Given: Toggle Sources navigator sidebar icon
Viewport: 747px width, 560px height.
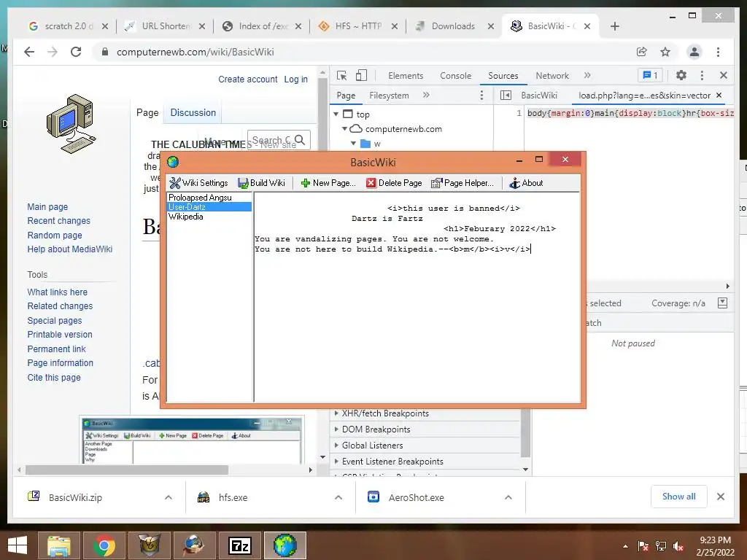Looking at the screenshot, I should [x=506, y=96].
